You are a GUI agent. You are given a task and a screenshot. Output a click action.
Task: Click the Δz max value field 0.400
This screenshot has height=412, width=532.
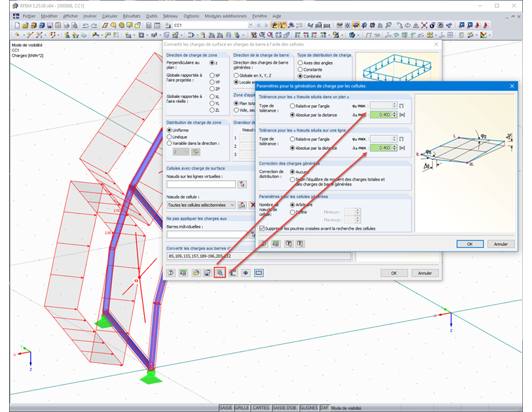point(381,115)
